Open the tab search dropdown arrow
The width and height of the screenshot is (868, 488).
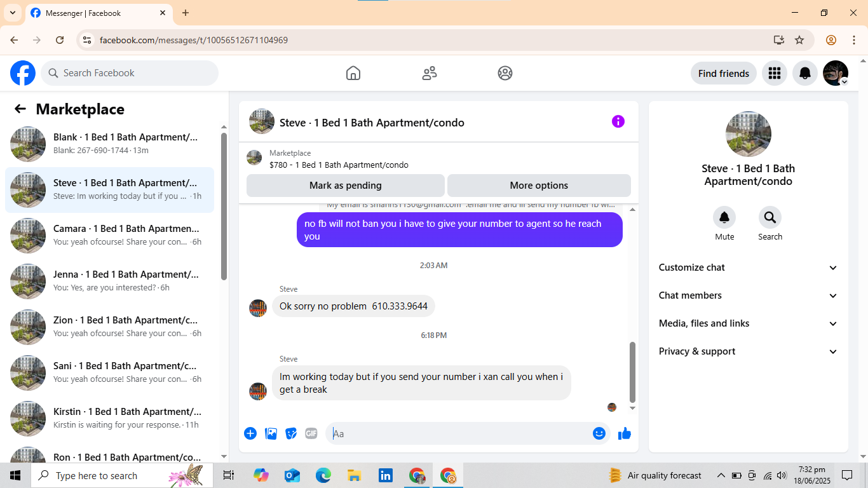[12, 13]
